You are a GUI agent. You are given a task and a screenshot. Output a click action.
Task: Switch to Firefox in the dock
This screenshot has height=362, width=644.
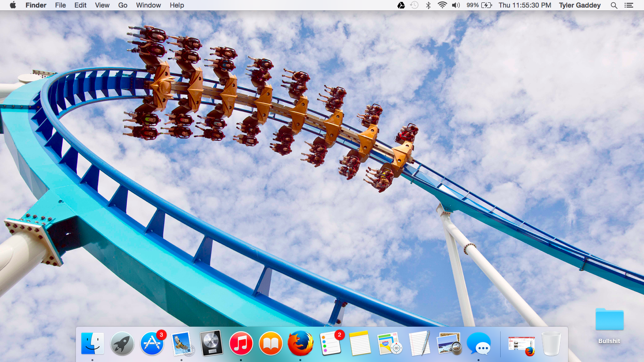(300, 344)
